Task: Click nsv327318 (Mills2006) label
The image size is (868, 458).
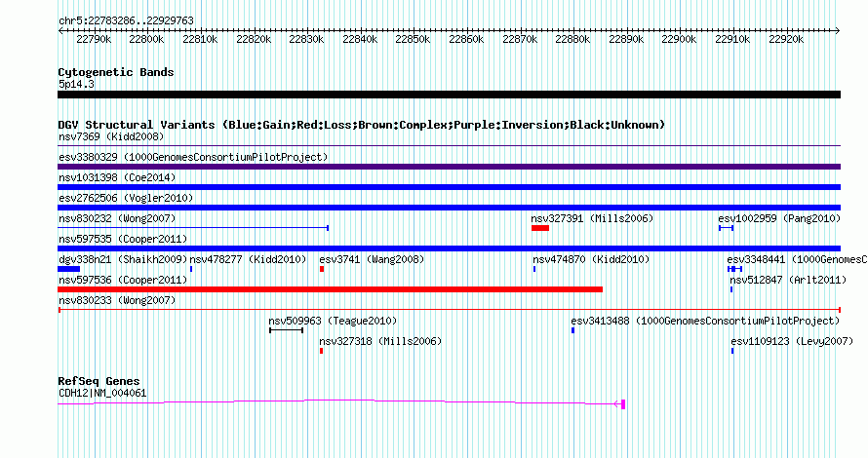Action: [x=381, y=341]
